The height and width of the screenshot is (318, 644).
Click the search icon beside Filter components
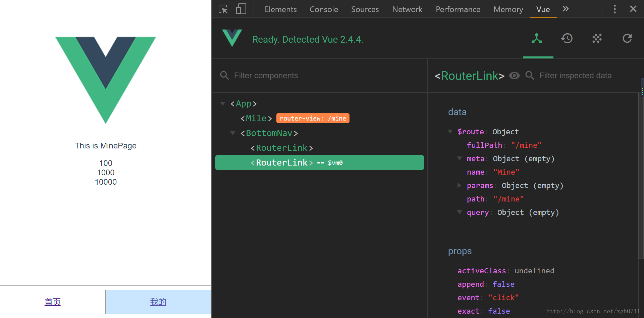(x=224, y=76)
